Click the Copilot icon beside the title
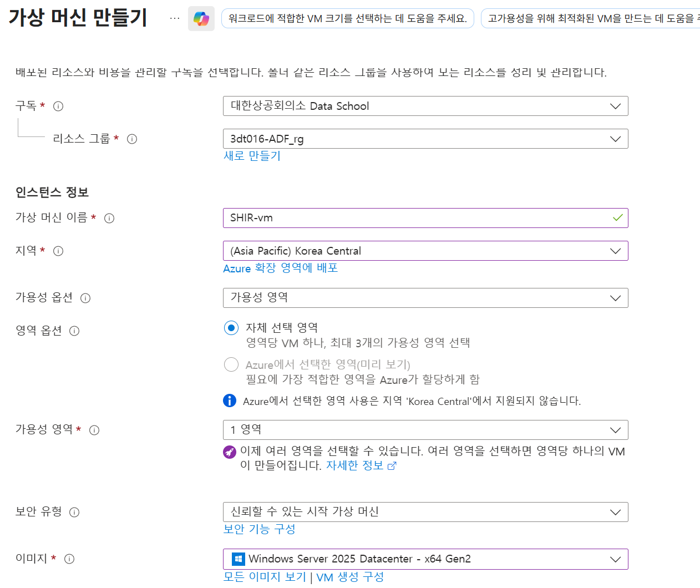 (201, 19)
